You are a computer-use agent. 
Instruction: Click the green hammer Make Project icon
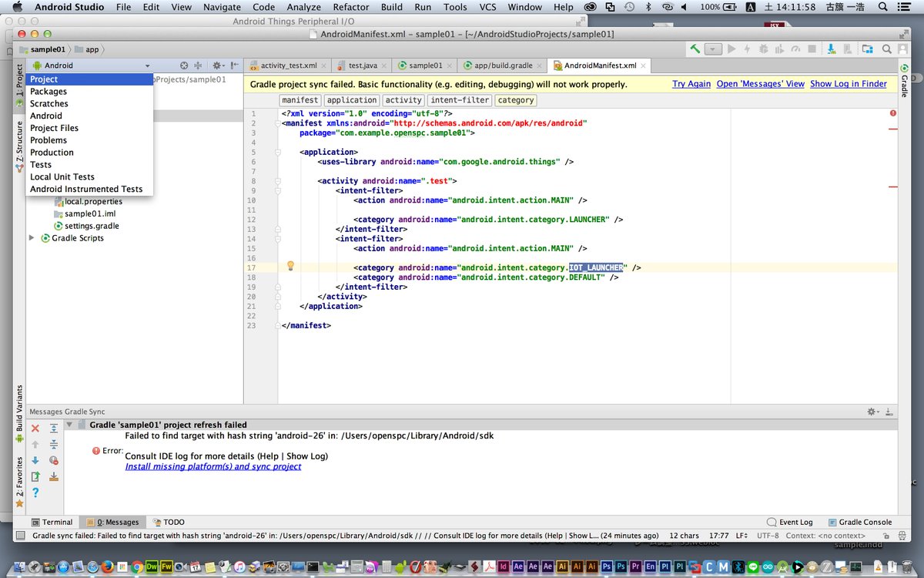point(695,49)
